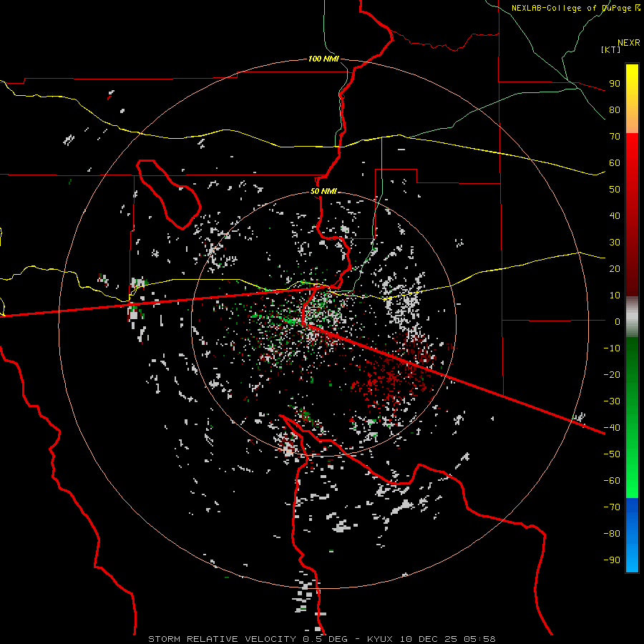Select the -20 value on velocity scale

(612, 374)
